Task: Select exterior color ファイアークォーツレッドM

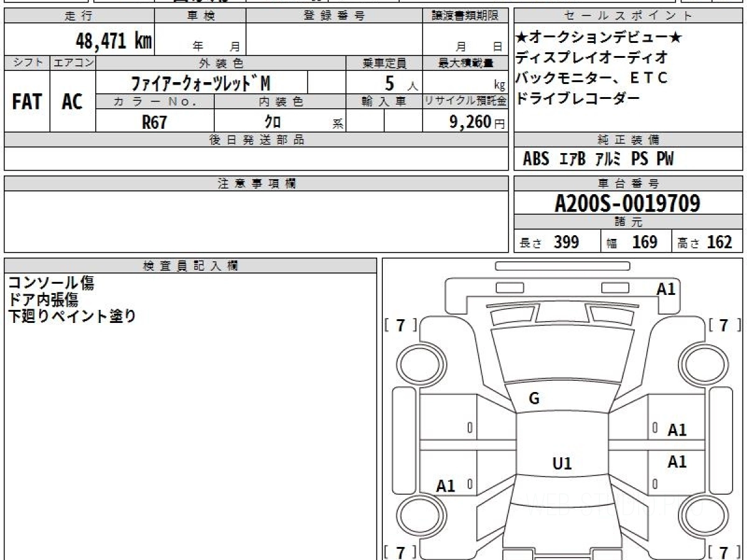Action: [200, 83]
